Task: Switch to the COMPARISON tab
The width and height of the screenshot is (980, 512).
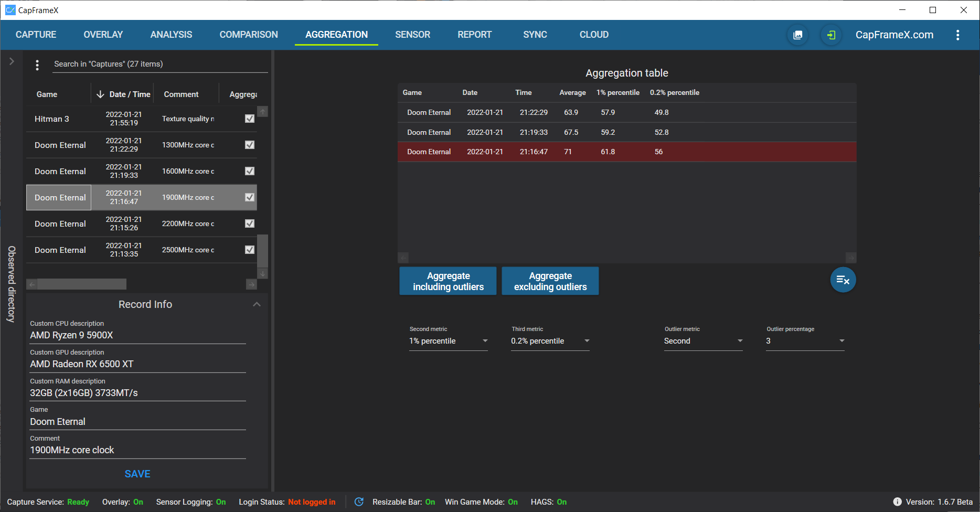Action: coord(249,35)
